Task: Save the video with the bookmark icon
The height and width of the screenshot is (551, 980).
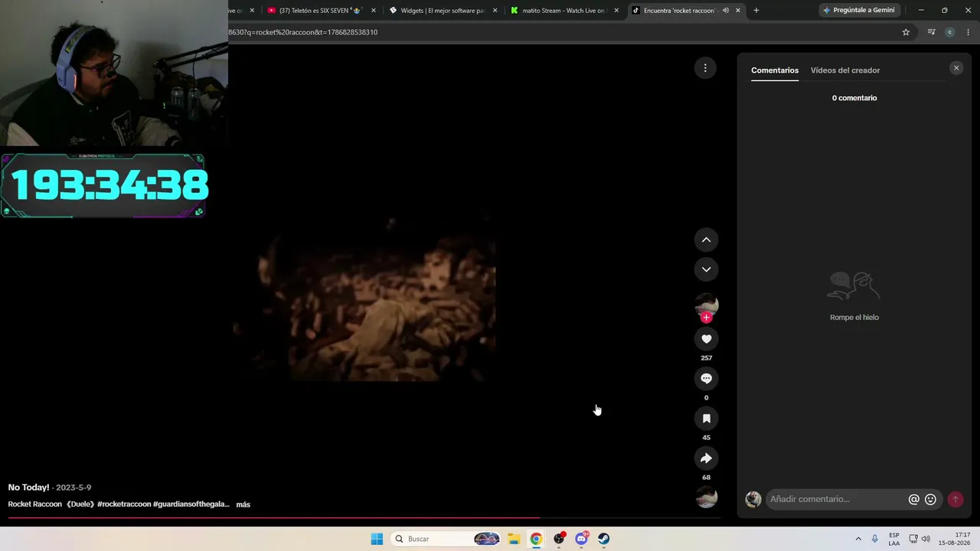Action: point(706,419)
